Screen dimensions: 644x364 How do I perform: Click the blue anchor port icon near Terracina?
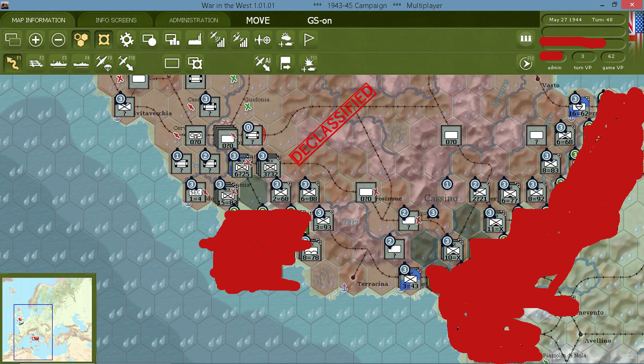click(345, 287)
